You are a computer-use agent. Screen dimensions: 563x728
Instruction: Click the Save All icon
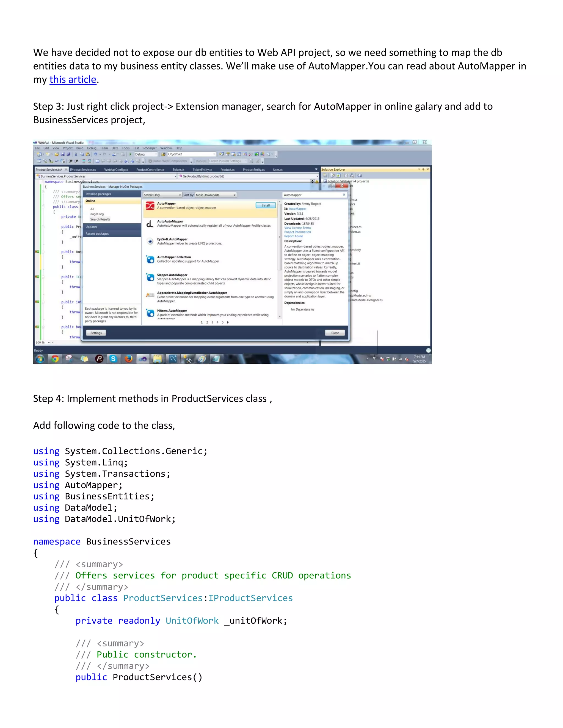point(68,154)
